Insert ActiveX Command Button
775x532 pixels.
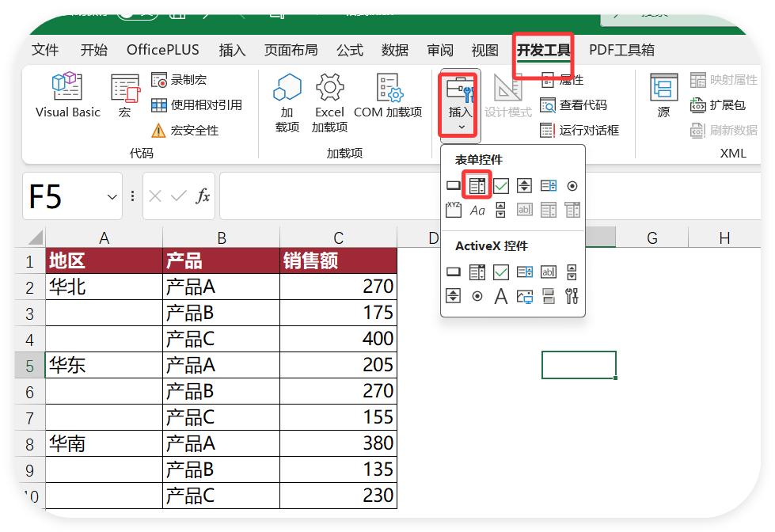point(454,272)
